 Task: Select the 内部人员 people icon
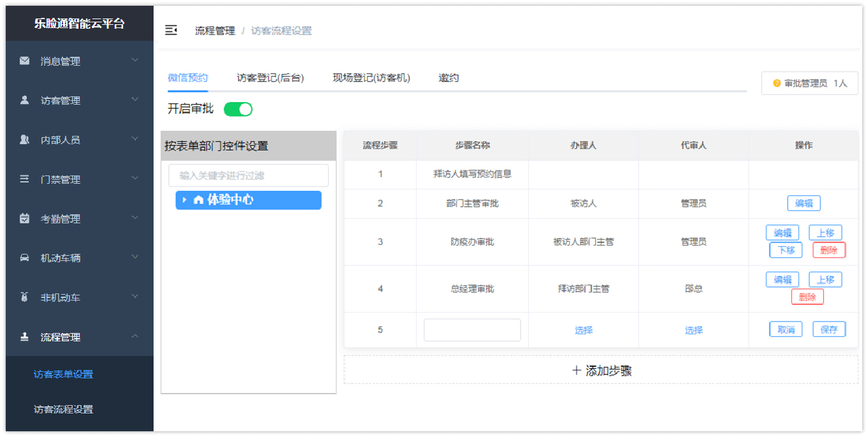24,139
